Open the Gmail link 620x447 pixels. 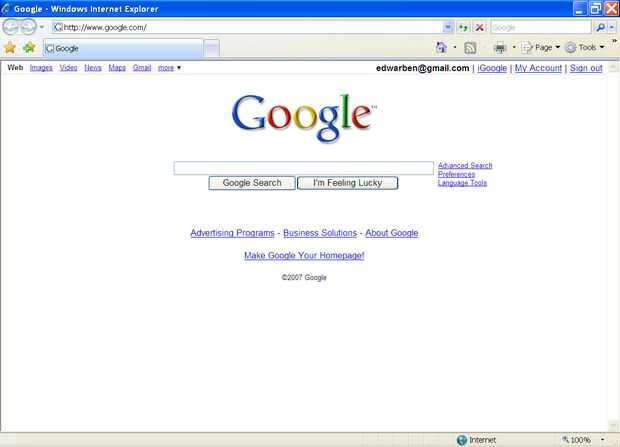point(142,68)
